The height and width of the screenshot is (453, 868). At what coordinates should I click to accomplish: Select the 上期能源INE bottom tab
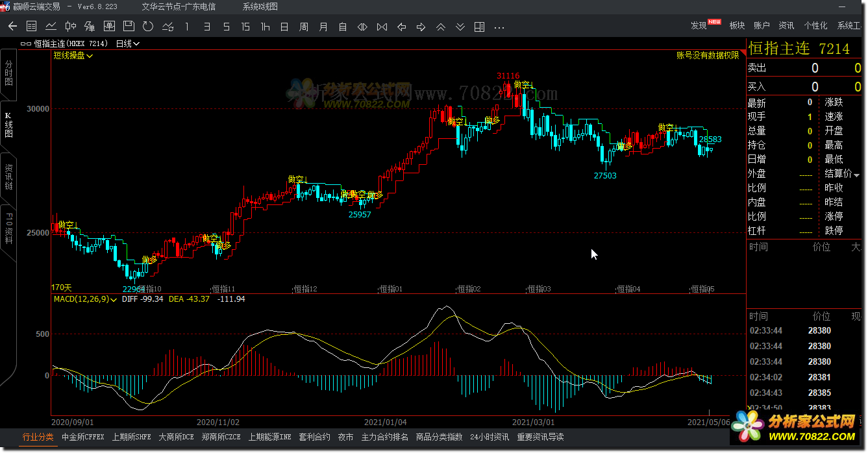[x=269, y=437]
